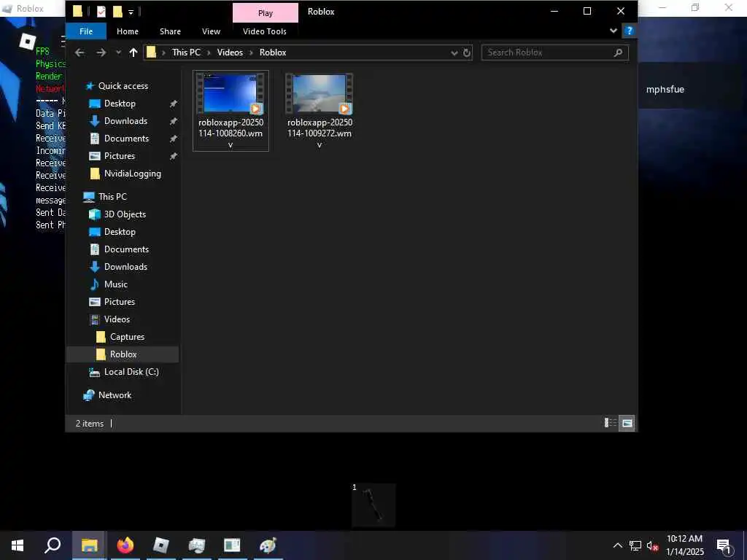Image resolution: width=747 pixels, height=560 pixels.
Task: Select the View ribbon tab
Action: click(211, 31)
